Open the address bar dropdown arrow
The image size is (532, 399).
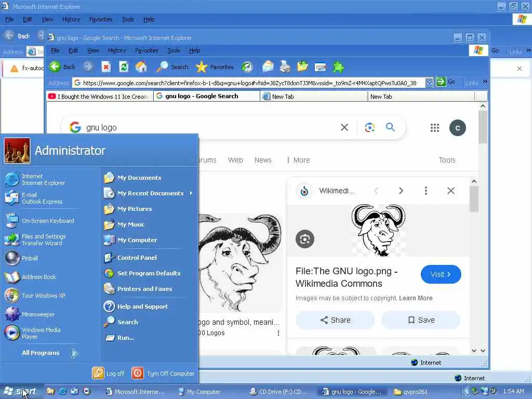point(429,83)
